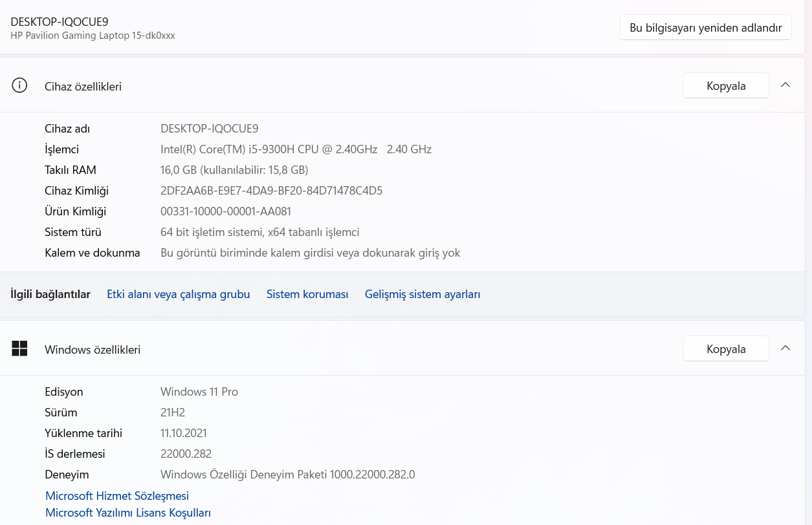Screen dimensions: 812x525
Task: Click the device ID value 2DF2AA6B-E9E7-4DA9-BF20-84D71478C4D5
Action: [272, 191]
